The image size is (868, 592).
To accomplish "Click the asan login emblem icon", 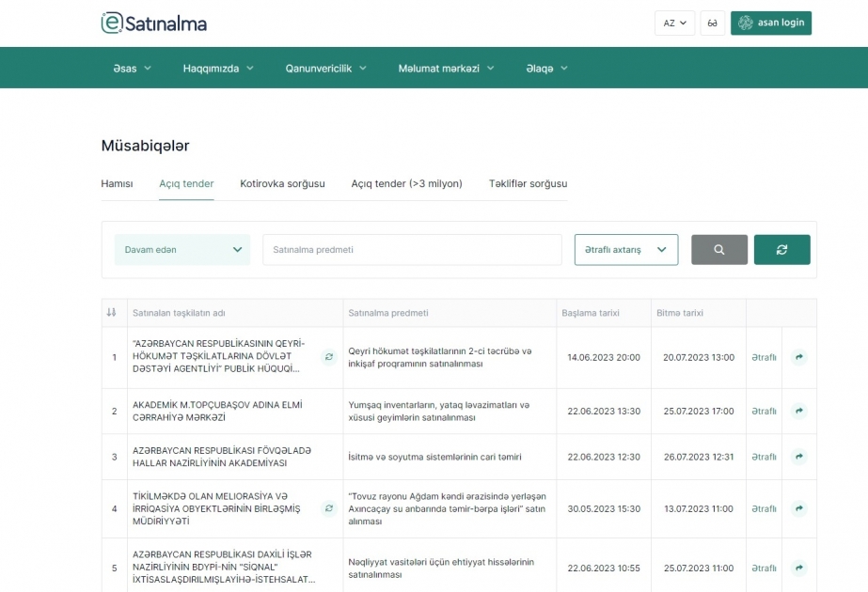I will click(x=745, y=23).
